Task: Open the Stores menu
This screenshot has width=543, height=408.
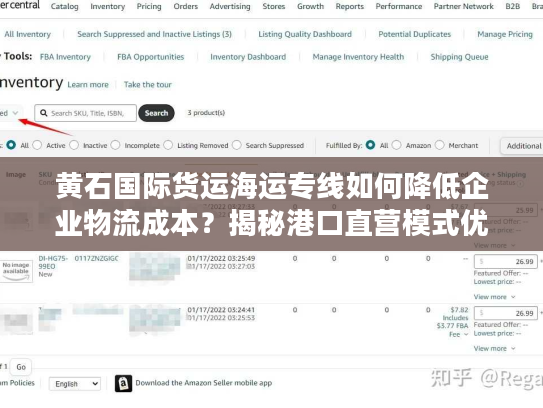Action: coord(274,6)
